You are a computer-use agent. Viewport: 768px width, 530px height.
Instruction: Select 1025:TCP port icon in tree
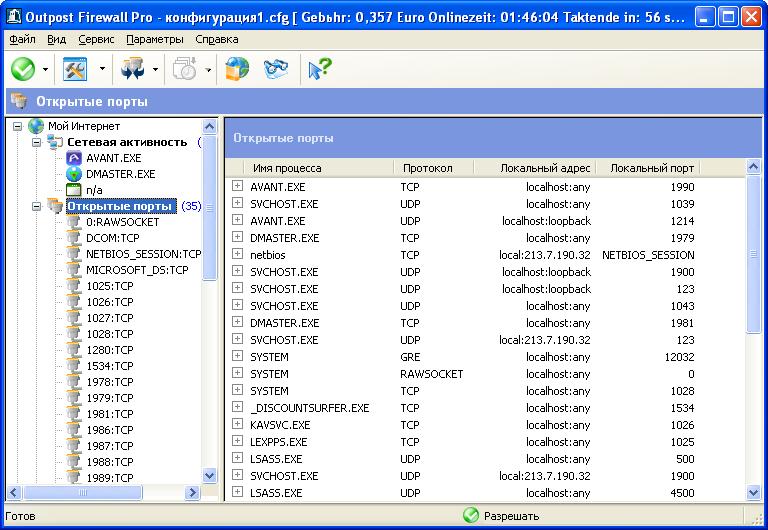tap(73, 286)
